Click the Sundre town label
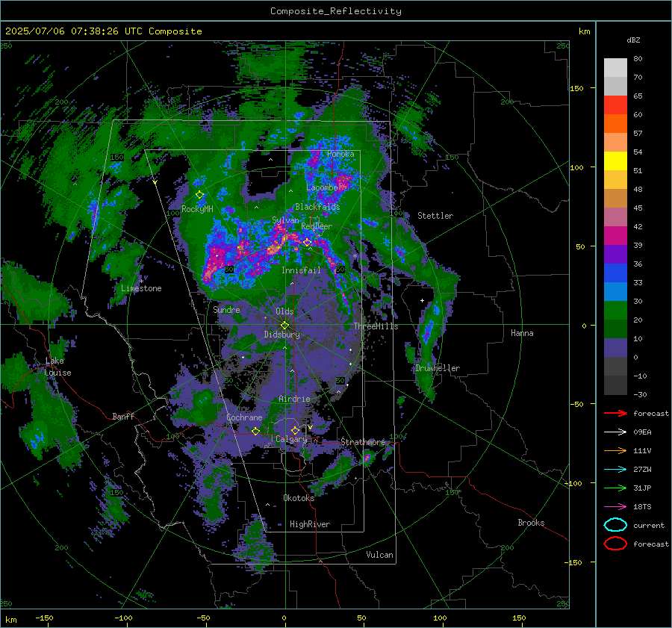672x628 pixels. pos(226,309)
